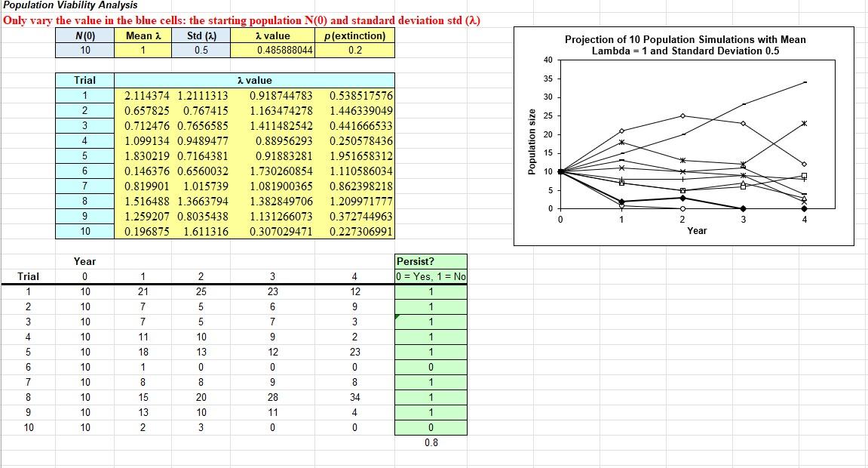
Task: Click the p(extinction) value 0.2
Action: click(x=355, y=51)
